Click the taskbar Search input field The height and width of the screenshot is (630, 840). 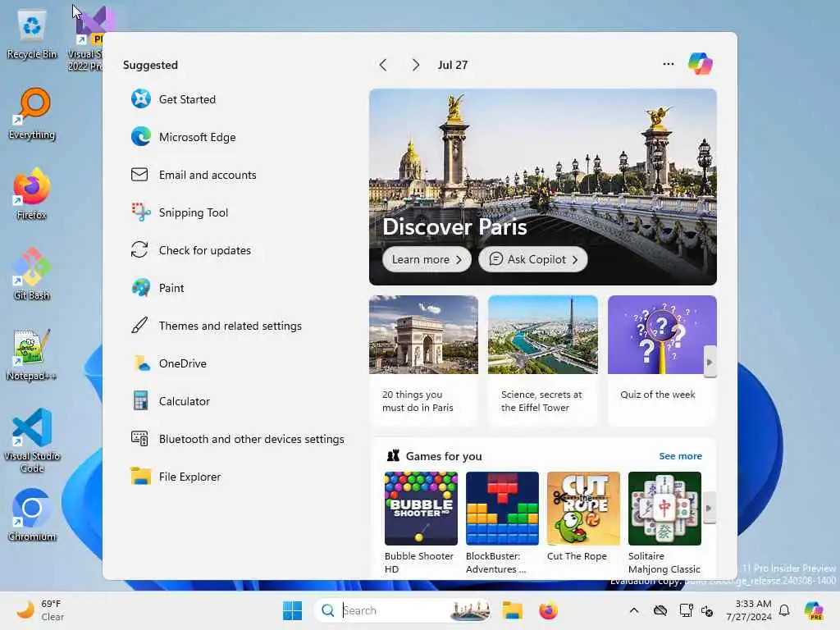coord(402,610)
